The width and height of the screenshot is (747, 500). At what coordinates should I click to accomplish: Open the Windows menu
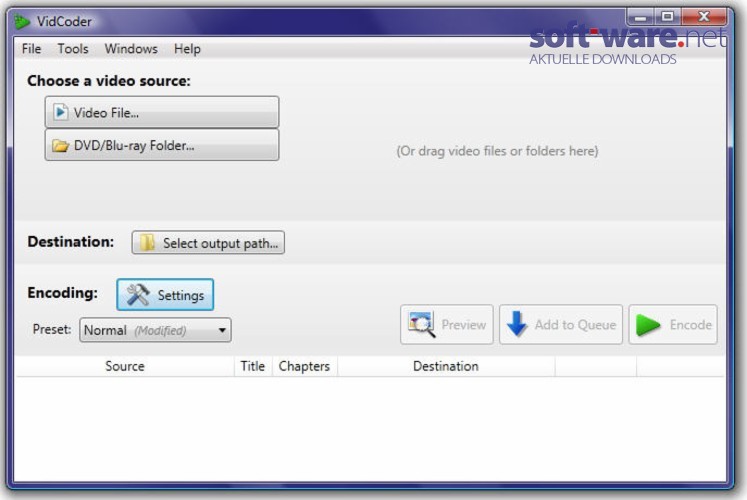(x=131, y=49)
